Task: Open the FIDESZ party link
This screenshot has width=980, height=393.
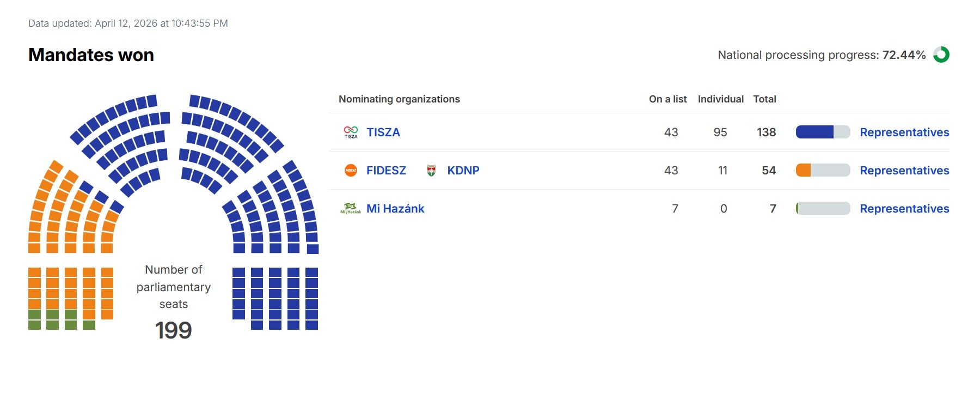Action: tap(386, 171)
